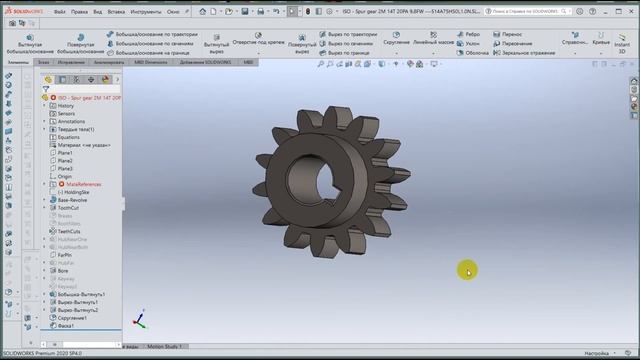Screen dimensions: 640x360
Task: Click the filter funnel icon in feature tree
Action: coord(46,89)
